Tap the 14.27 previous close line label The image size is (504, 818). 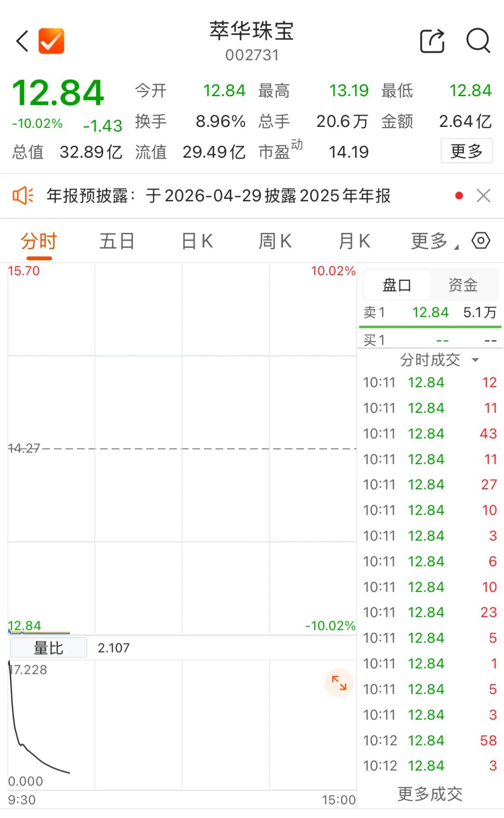tap(24, 448)
